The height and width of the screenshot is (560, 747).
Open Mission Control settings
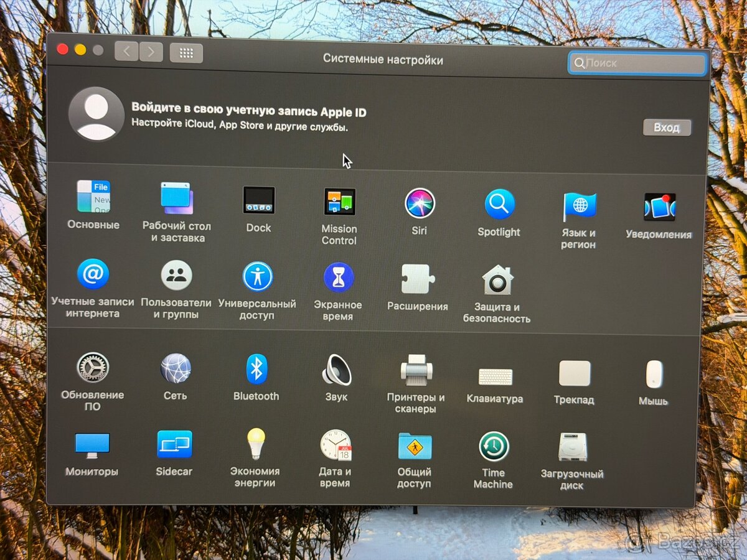(339, 202)
